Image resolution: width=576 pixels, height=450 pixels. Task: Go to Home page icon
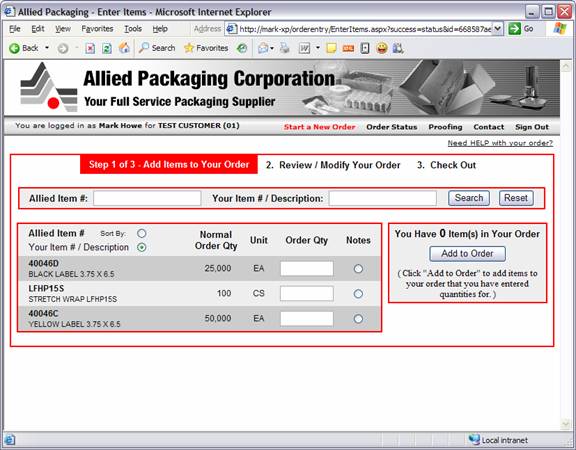coord(124,48)
